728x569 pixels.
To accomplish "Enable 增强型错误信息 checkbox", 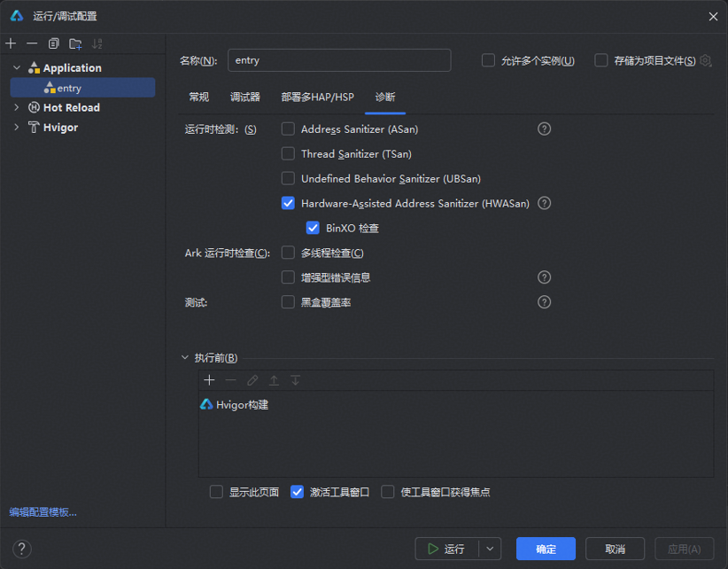I will (288, 277).
